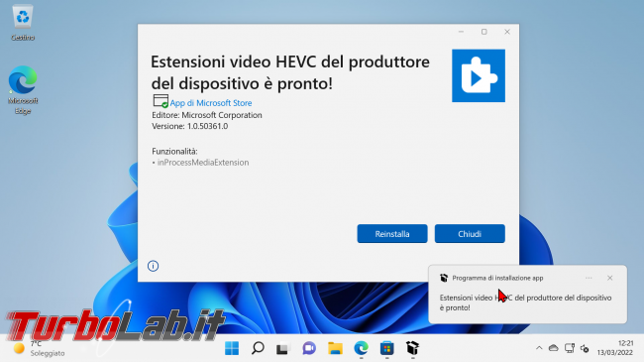Open the Windows Start menu
The height and width of the screenshot is (362, 644).
point(232,348)
